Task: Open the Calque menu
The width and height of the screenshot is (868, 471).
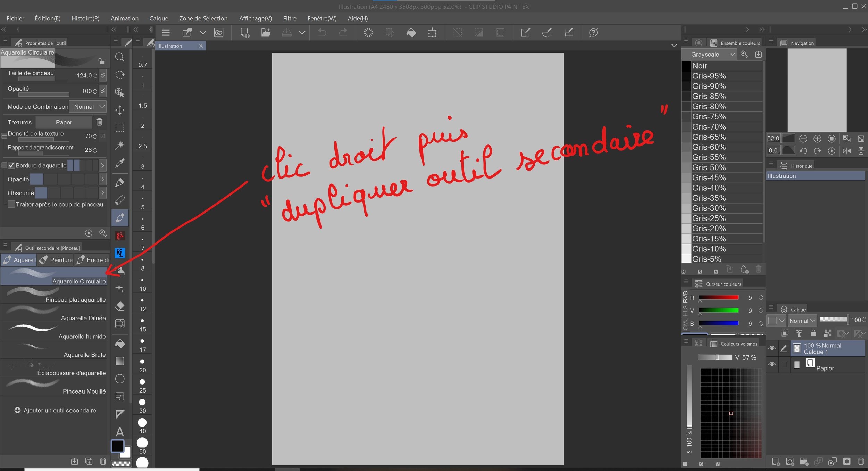Action: (x=159, y=18)
